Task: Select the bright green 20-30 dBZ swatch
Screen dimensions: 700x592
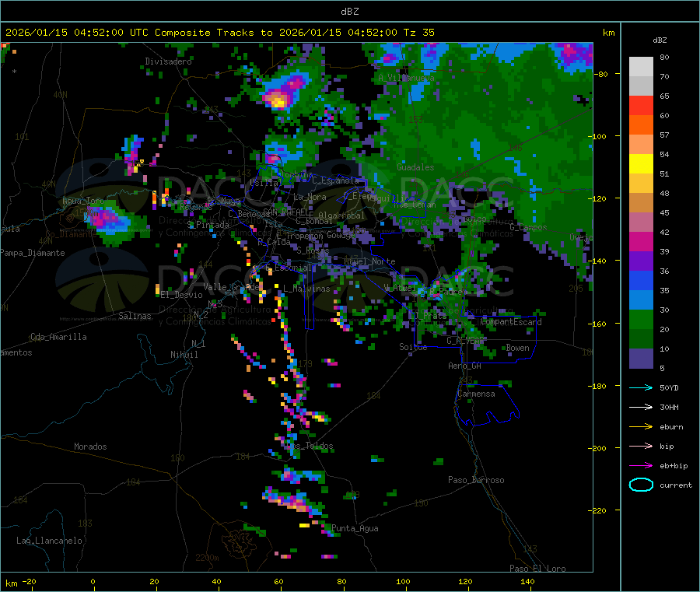Action: tap(641, 319)
